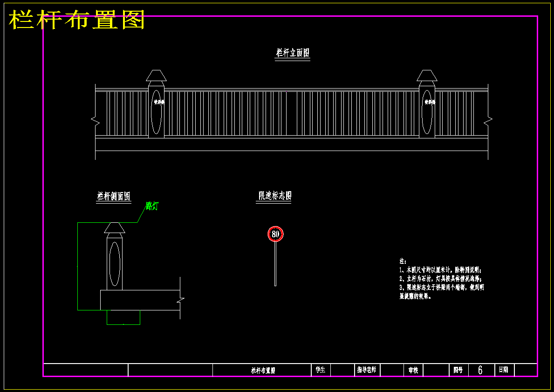Select the green rectangle below side view slab
Image resolution: width=554 pixels, height=392 pixels.
click(123, 317)
